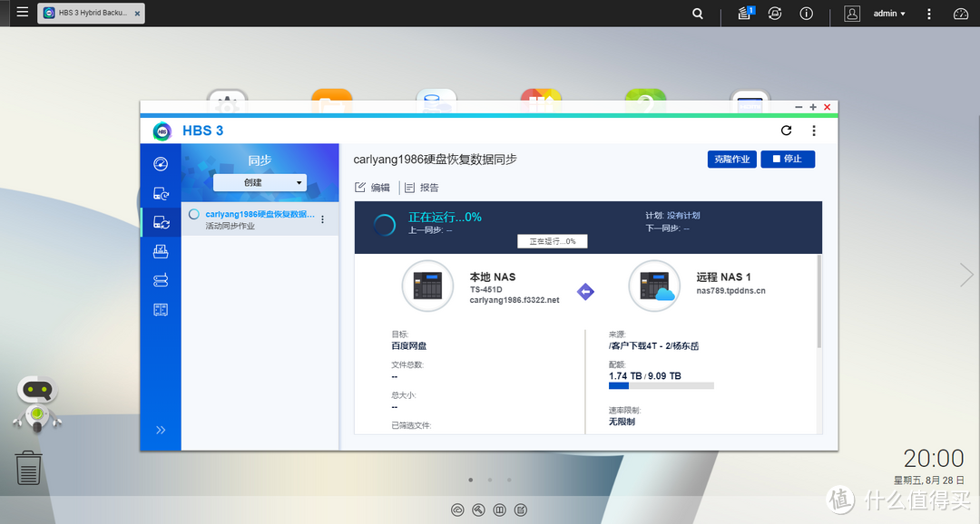Click 编辑 to edit the job

373,188
